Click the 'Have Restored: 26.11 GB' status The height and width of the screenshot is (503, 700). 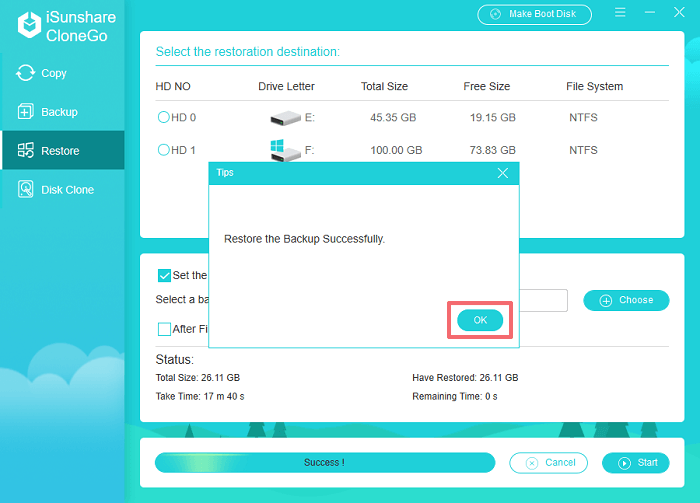pyautogui.click(x=465, y=378)
